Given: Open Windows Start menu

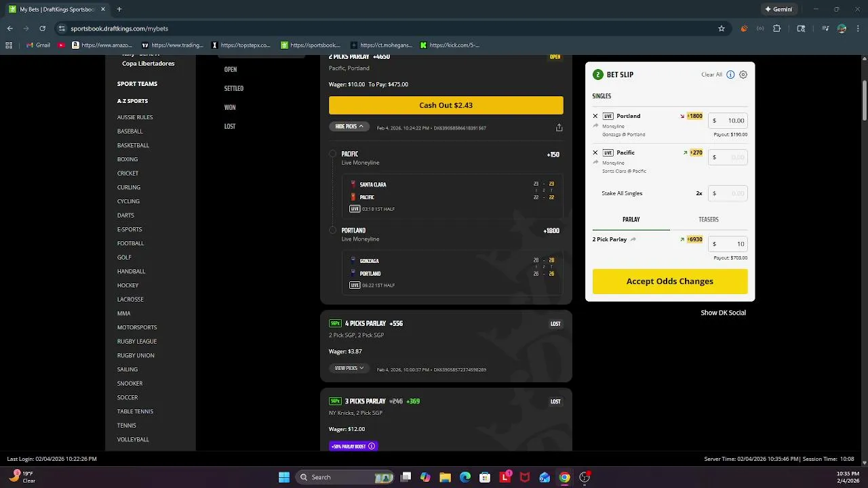Looking at the screenshot, I should point(284,477).
